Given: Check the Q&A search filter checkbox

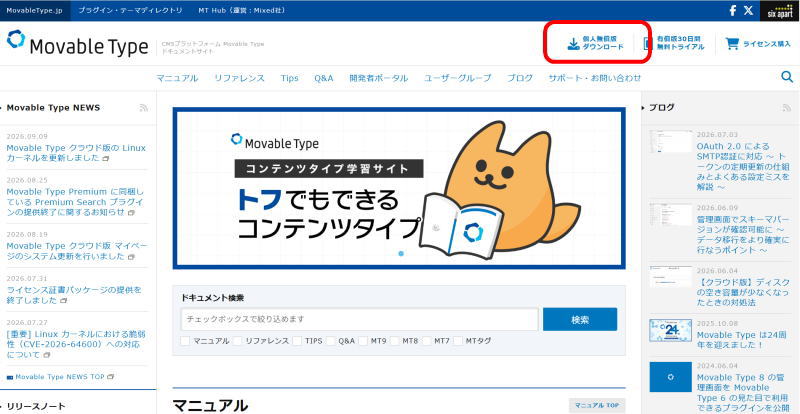Looking at the screenshot, I should (x=330, y=340).
